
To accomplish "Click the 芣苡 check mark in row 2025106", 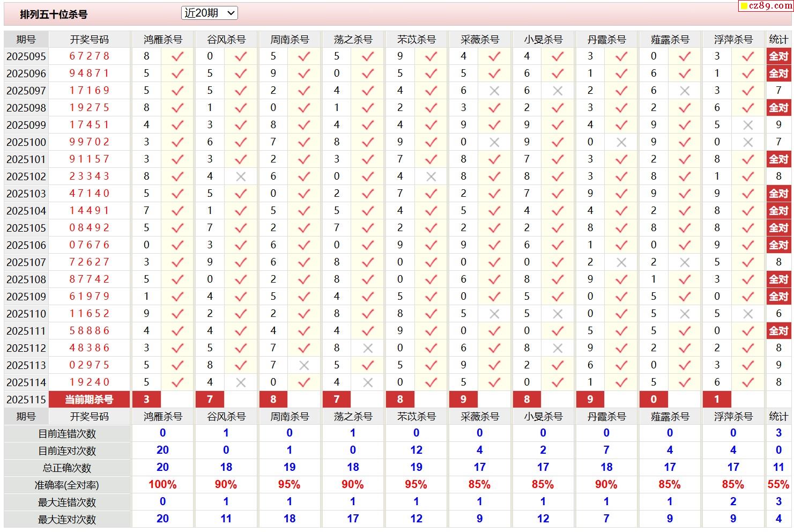I will click(431, 245).
